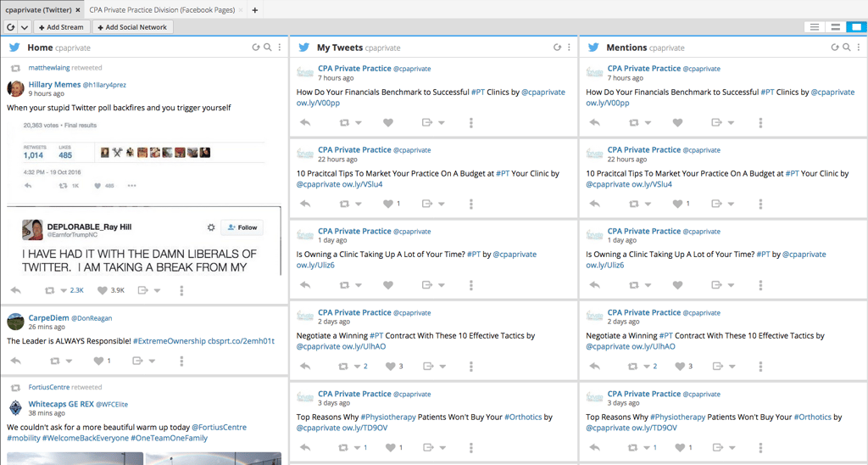The height and width of the screenshot is (465, 868).
Task: Refresh the My Tweets stream
Action: coord(558,48)
